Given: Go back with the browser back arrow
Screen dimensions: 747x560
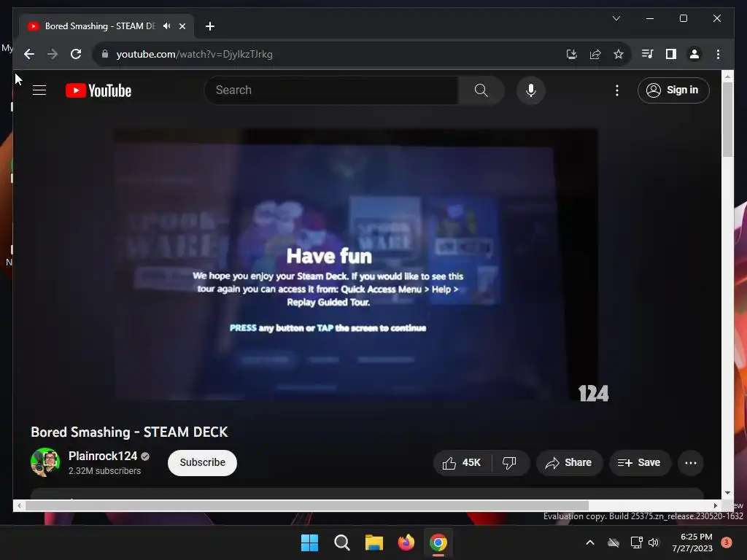Looking at the screenshot, I should (x=29, y=54).
